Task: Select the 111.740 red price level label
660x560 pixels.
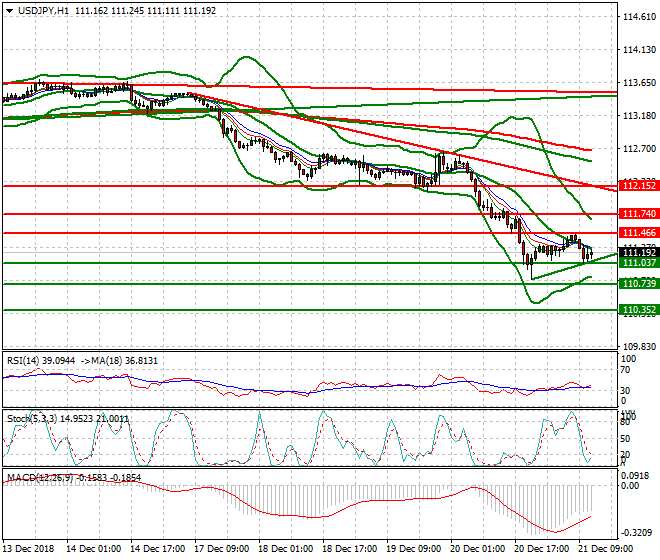Action: (x=639, y=214)
